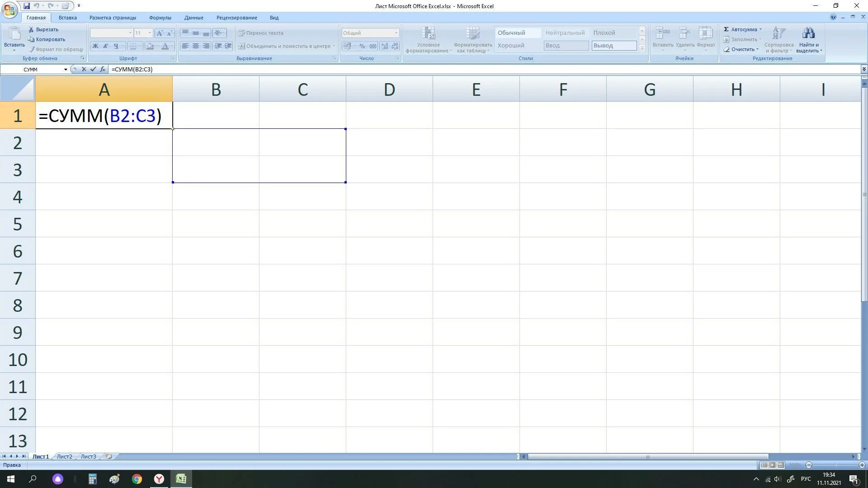The image size is (868, 488).
Task: Click the Вырезать cut command
Action: (43, 29)
